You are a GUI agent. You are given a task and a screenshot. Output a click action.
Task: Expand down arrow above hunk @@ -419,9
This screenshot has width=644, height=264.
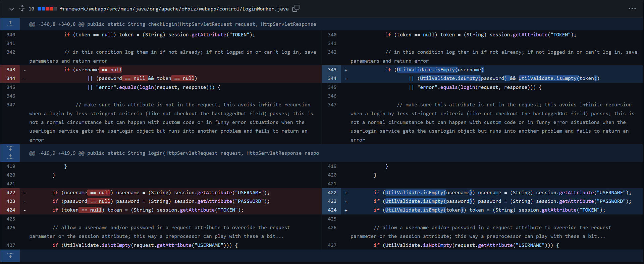tap(10, 149)
